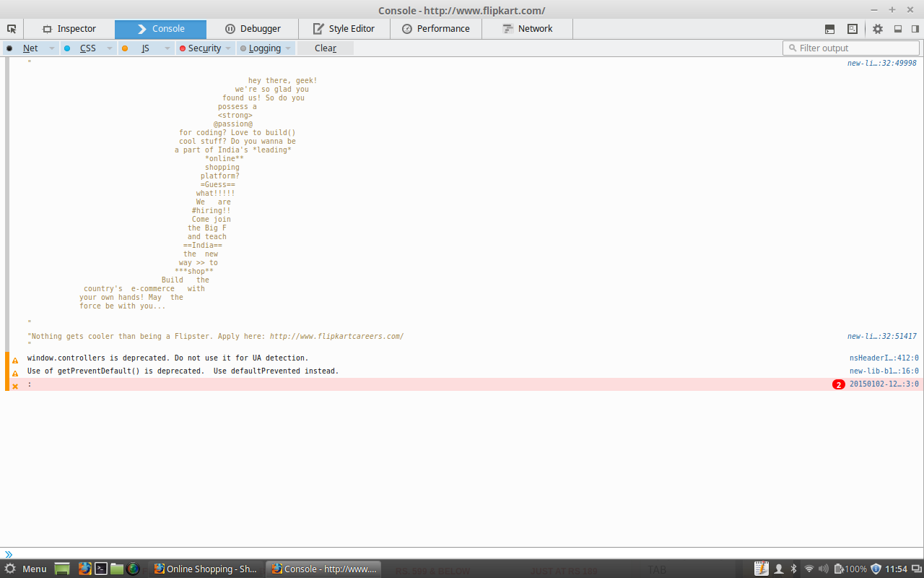Open source link new-li…:32:49998

881,63
